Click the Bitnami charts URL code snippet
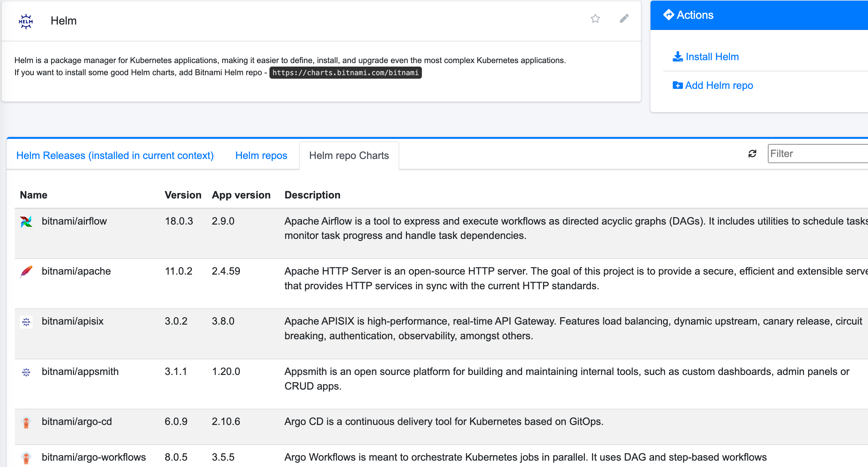The image size is (868, 467). 345,73
